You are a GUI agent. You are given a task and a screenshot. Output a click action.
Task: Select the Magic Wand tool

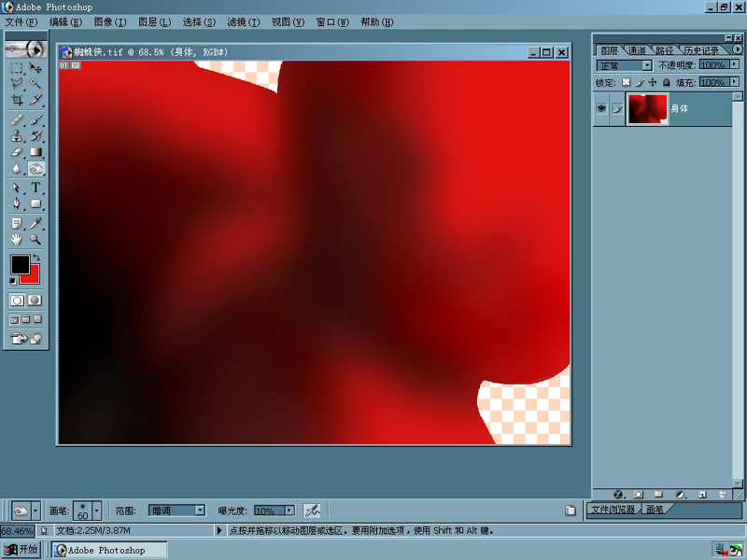35,84
